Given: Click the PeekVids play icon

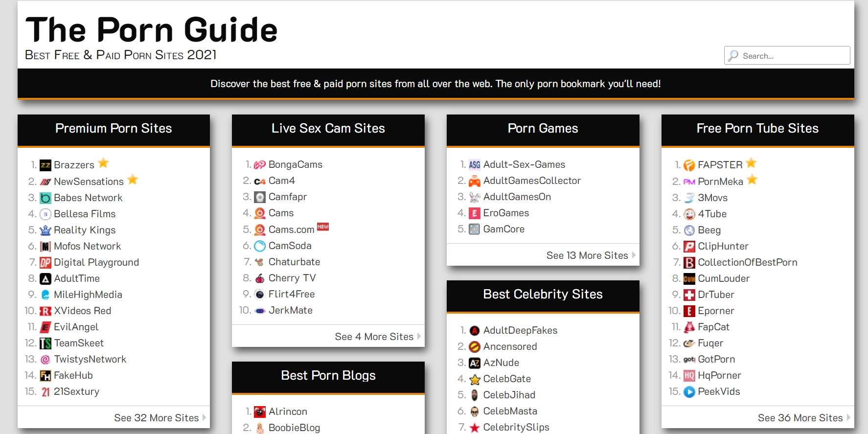Looking at the screenshot, I should (x=689, y=392).
